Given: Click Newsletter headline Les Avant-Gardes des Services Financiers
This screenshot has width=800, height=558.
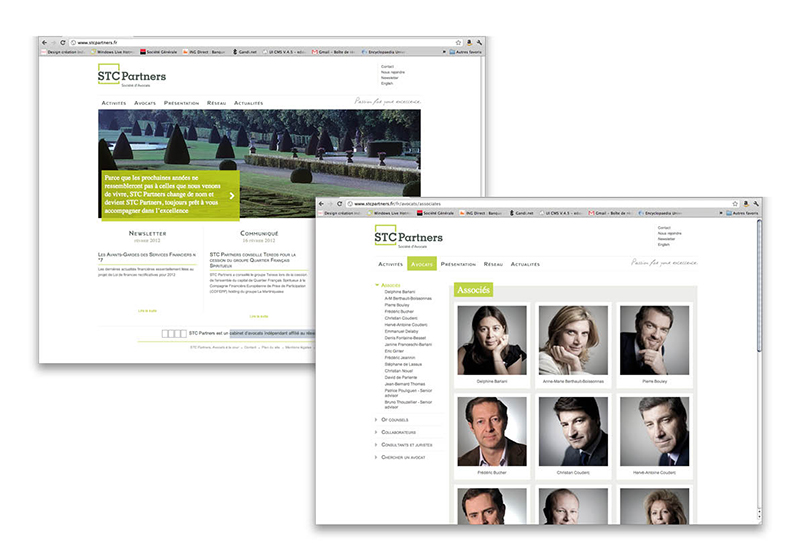Looking at the screenshot, I should pos(147,257).
